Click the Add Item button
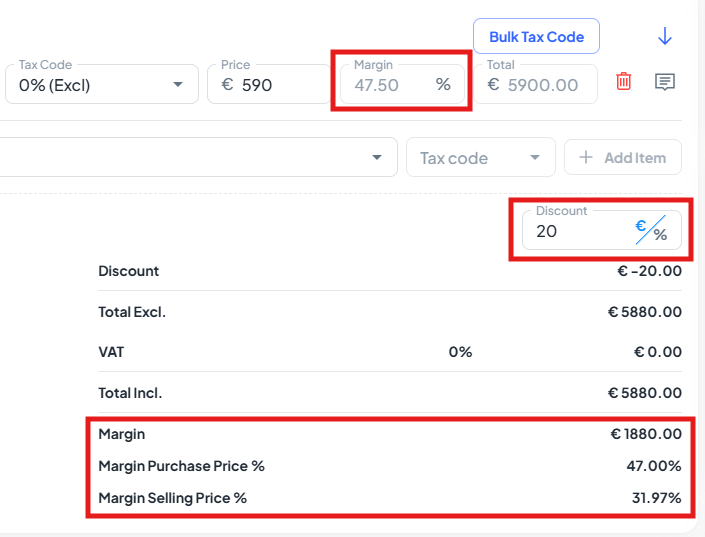 (623, 157)
